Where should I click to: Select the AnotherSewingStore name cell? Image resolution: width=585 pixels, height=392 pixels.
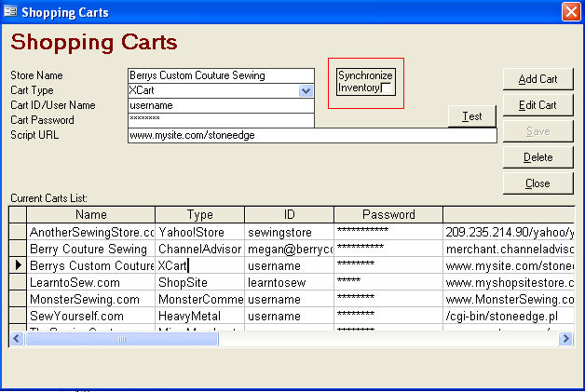(x=90, y=232)
